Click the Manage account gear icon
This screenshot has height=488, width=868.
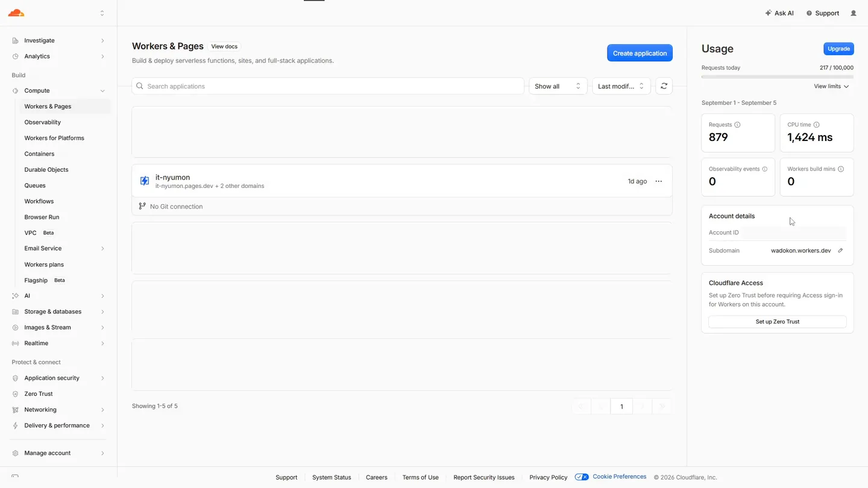15,453
